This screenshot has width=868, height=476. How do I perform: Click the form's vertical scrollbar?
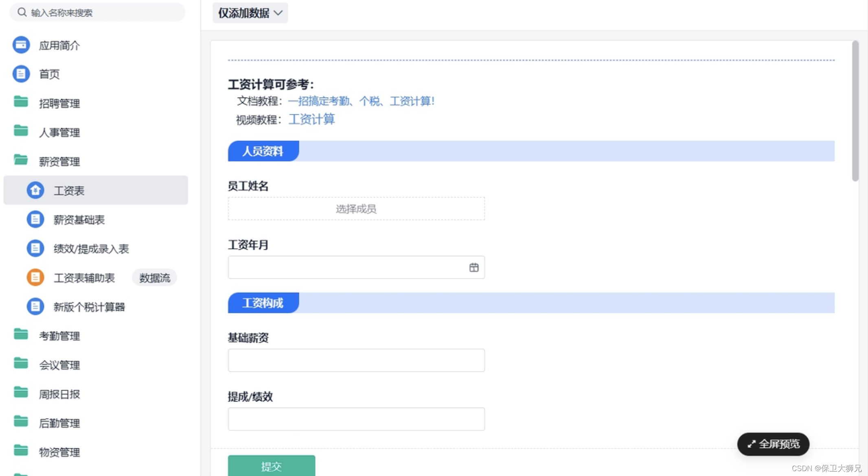pyautogui.click(x=855, y=111)
